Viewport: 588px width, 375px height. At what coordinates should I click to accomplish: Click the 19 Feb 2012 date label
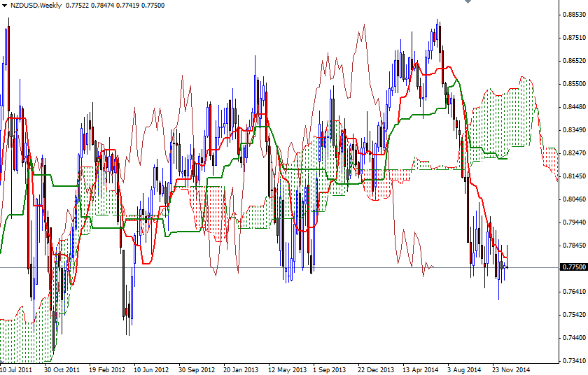107,370
